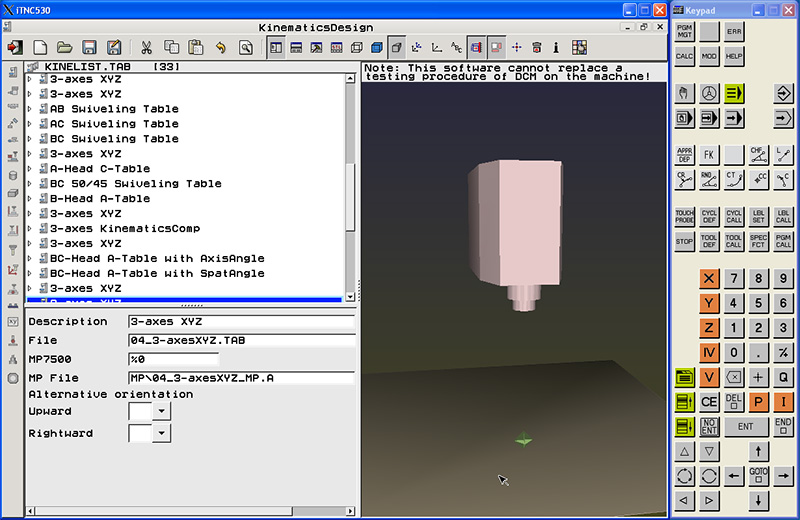
Task: Click the info icon in the toolbar
Action: 555,47
